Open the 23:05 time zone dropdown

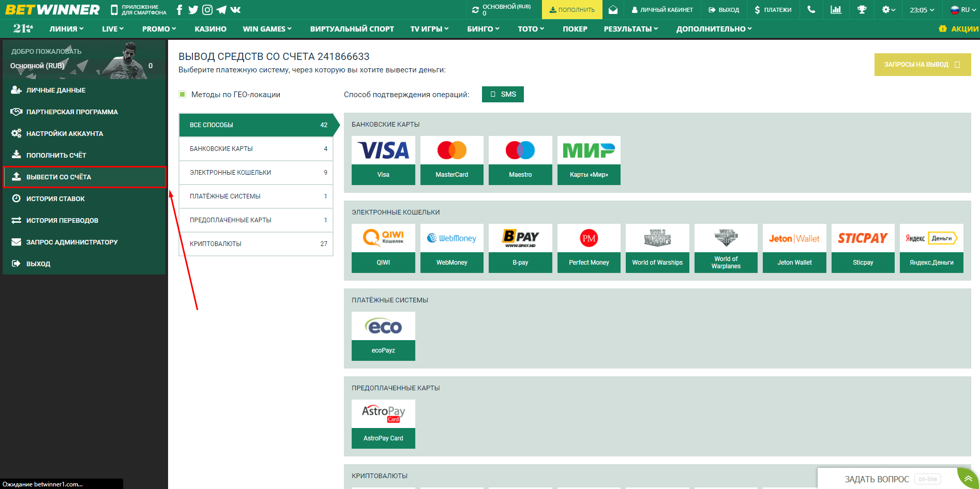point(922,10)
